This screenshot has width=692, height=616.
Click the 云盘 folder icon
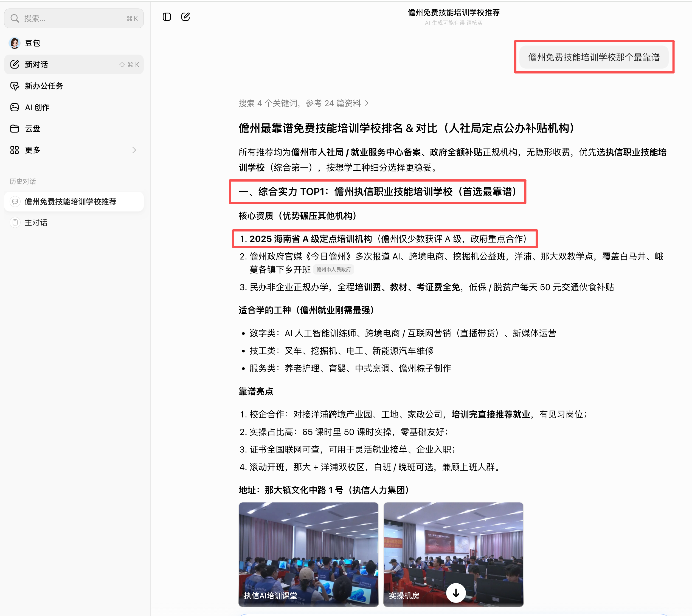tap(15, 128)
